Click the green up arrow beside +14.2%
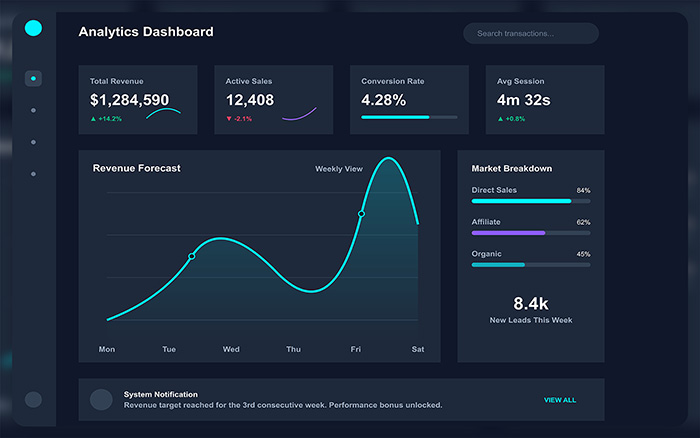The width and height of the screenshot is (700, 438). (x=93, y=119)
